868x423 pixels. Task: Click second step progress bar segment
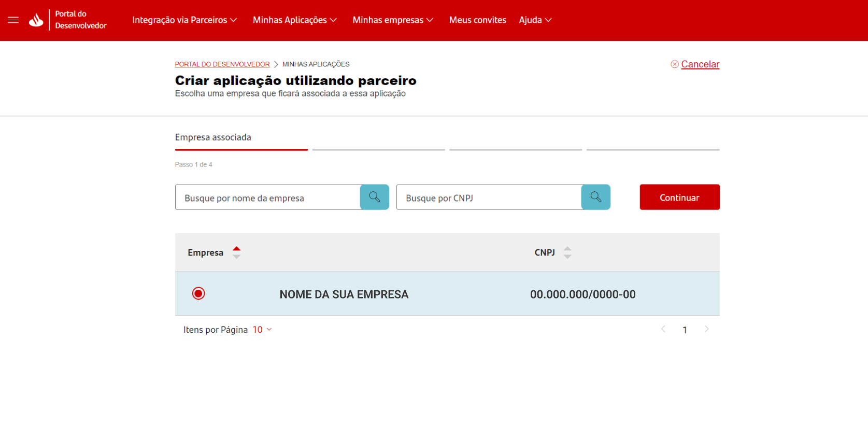(x=379, y=150)
